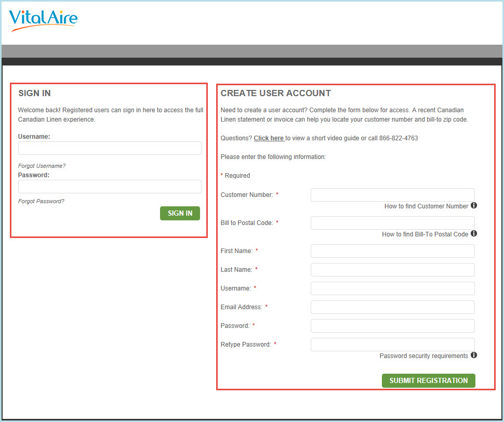The width and height of the screenshot is (504, 422).
Task: Focus the sign-in Username field
Action: coord(110,148)
